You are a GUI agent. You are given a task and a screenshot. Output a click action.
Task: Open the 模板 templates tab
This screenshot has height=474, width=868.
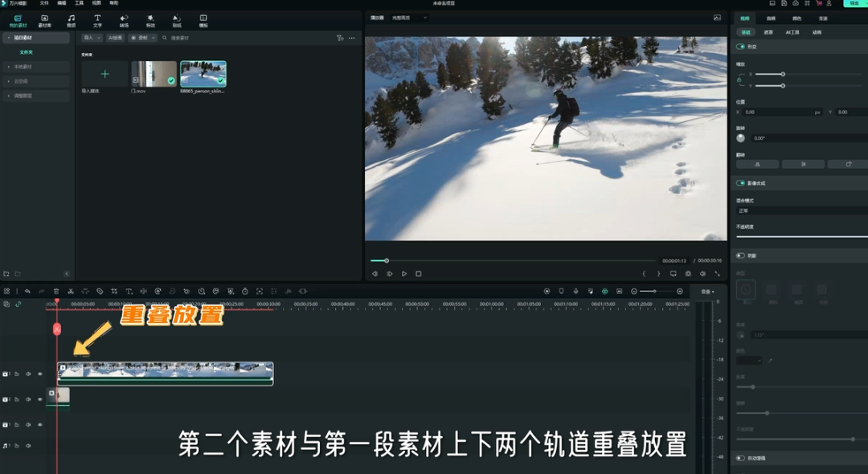click(x=203, y=21)
